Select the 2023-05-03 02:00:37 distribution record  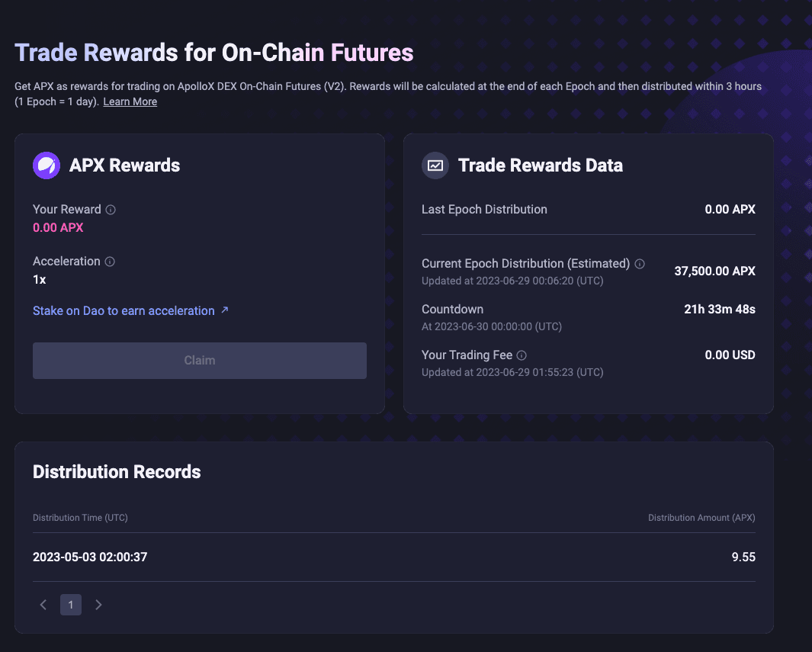[90, 557]
